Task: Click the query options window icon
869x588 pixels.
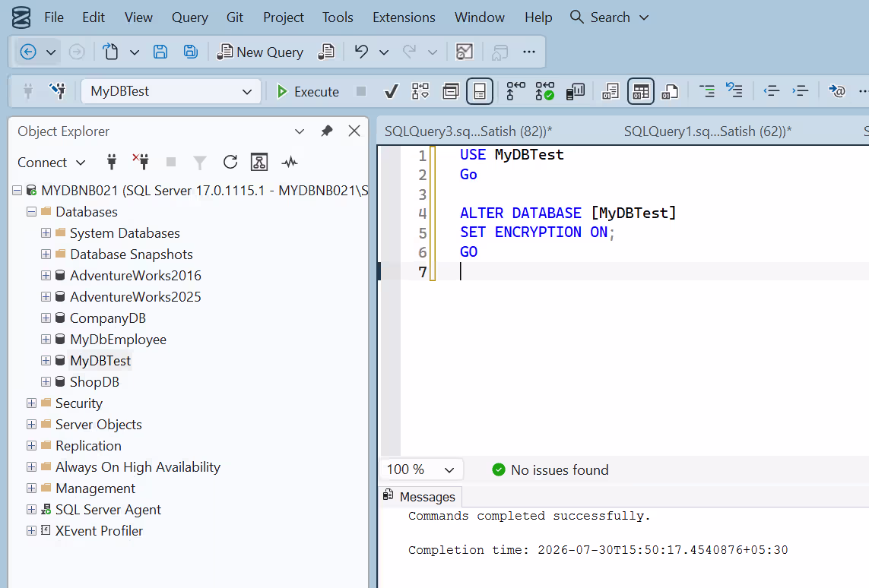Action: click(451, 91)
